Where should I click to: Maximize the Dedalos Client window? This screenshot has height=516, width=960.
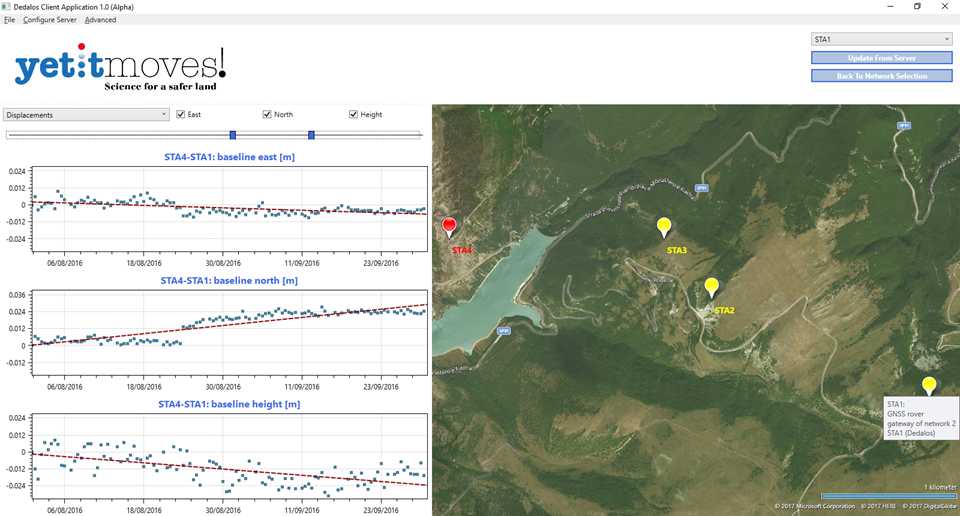[917, 7]
